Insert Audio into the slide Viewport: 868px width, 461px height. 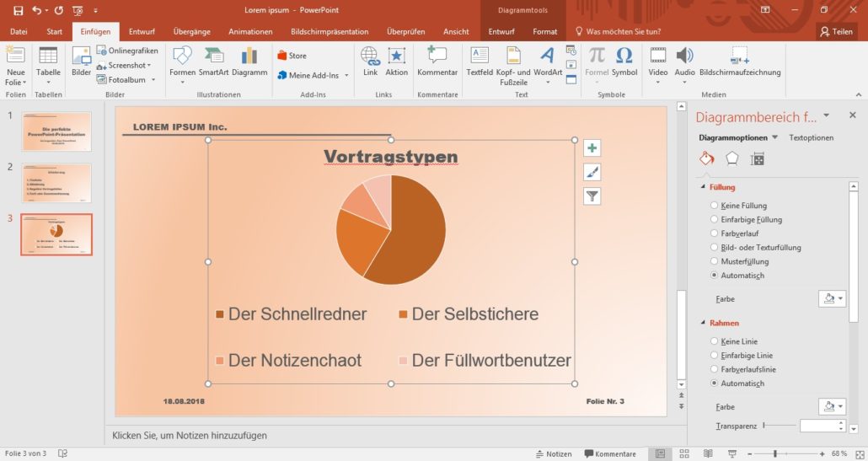coord(685,67)
